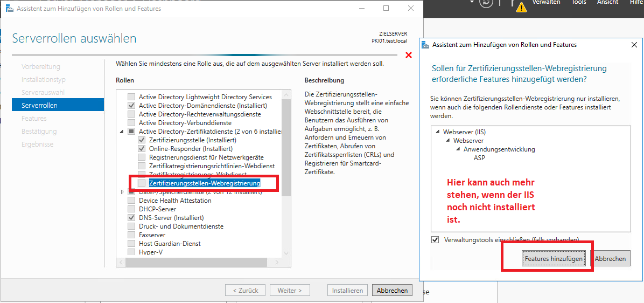Screen dimensions: 644x303
Task: Toggle Verwaltungstools einschließen checkbox
Action: pyautogui.click(x=435, y=239)
